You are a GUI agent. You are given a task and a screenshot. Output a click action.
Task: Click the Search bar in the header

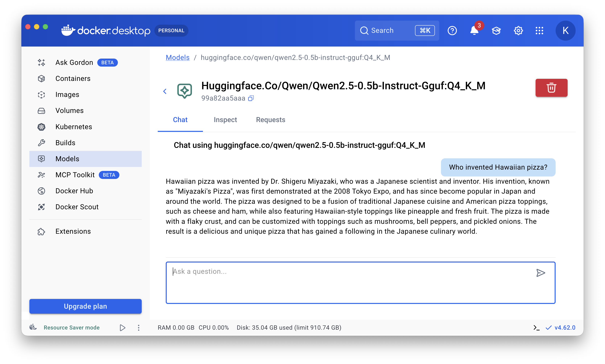388,31
